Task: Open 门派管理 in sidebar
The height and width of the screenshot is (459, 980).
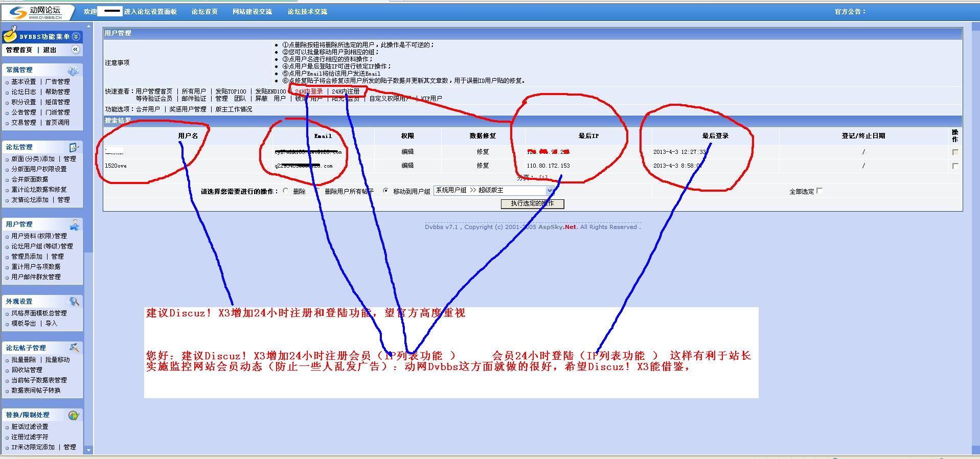Action: click(57, 112)
